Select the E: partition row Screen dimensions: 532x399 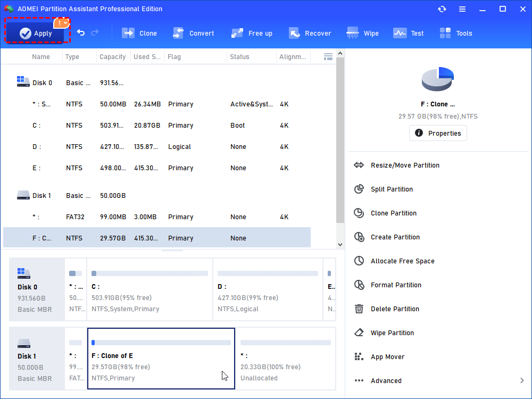click(x=157, y=168)
